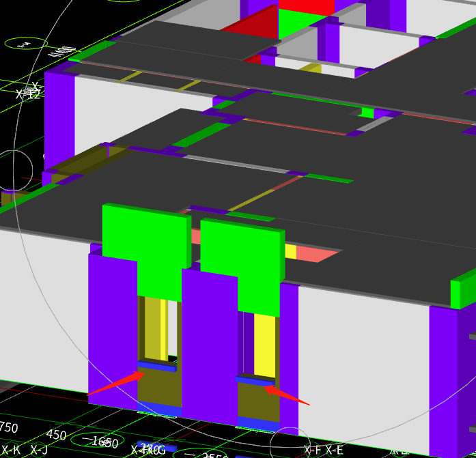Click the blue base strip under right opening
This screenshot has width=476, height=458.
[258, 424]
